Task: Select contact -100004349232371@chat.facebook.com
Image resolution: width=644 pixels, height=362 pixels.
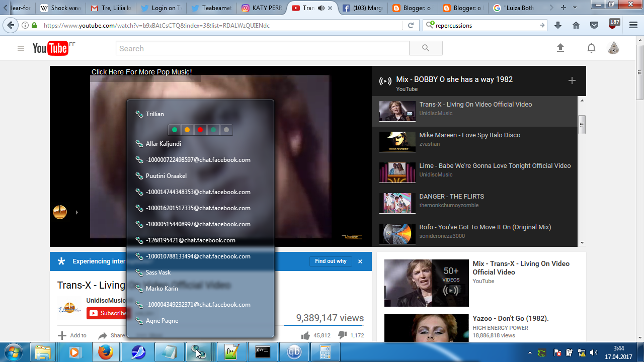Action: coord(200,305)
